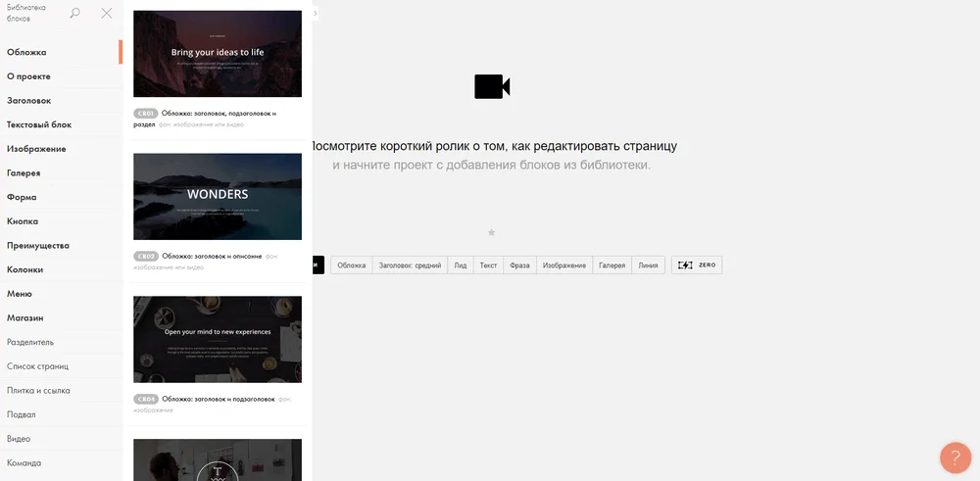Open the Галерея category in library
The image size is (980, 481).
click(61, 173)
